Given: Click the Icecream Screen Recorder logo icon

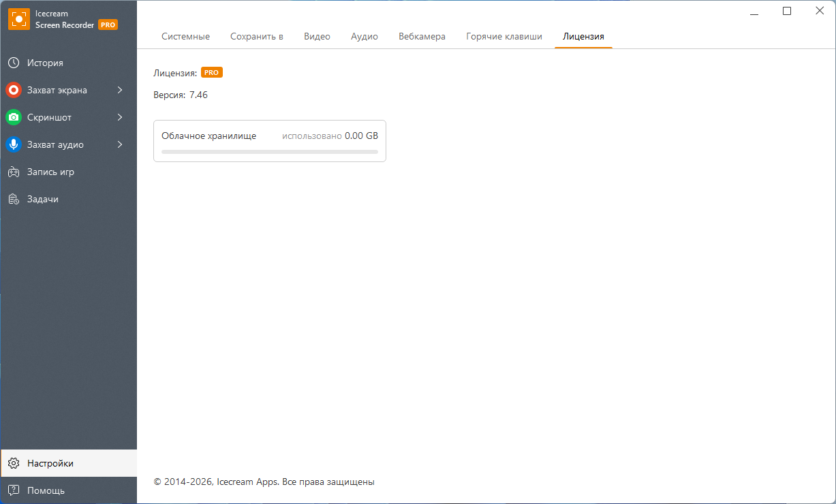Looking at the screenshot, I should (19, 19).
